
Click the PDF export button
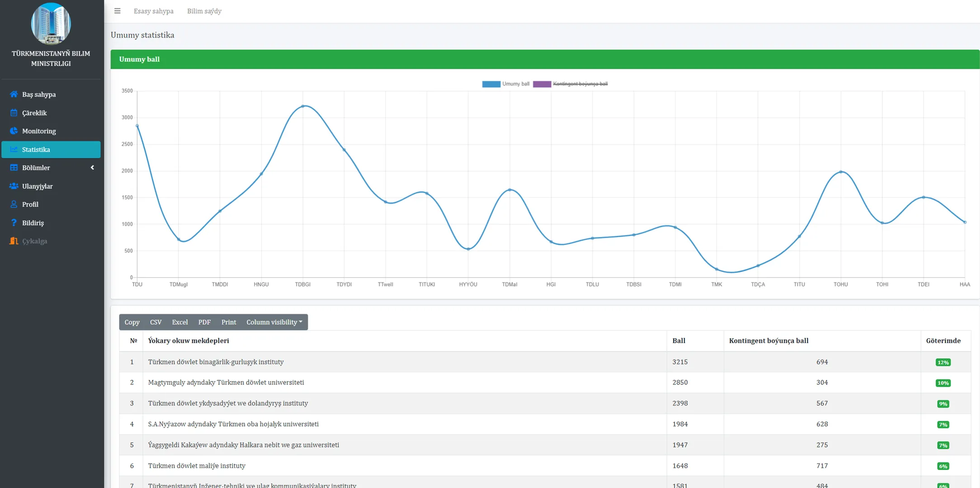(204, 322)
